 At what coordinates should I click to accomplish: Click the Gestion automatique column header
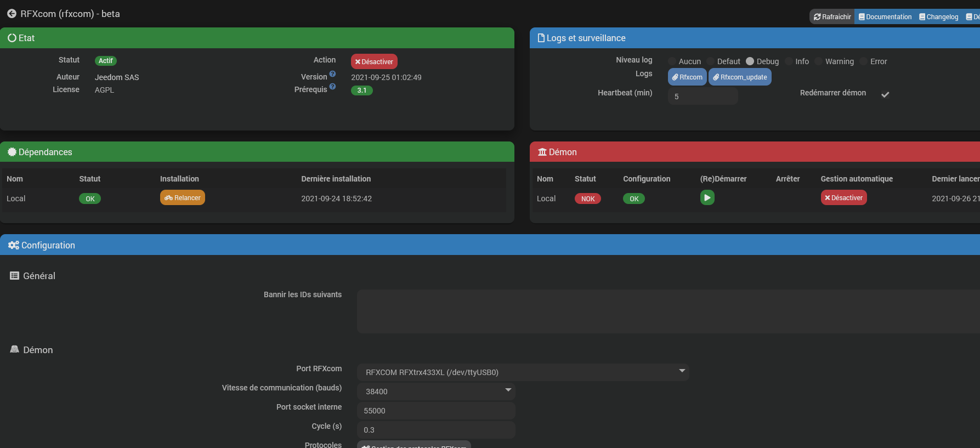[x=857, y=179]
